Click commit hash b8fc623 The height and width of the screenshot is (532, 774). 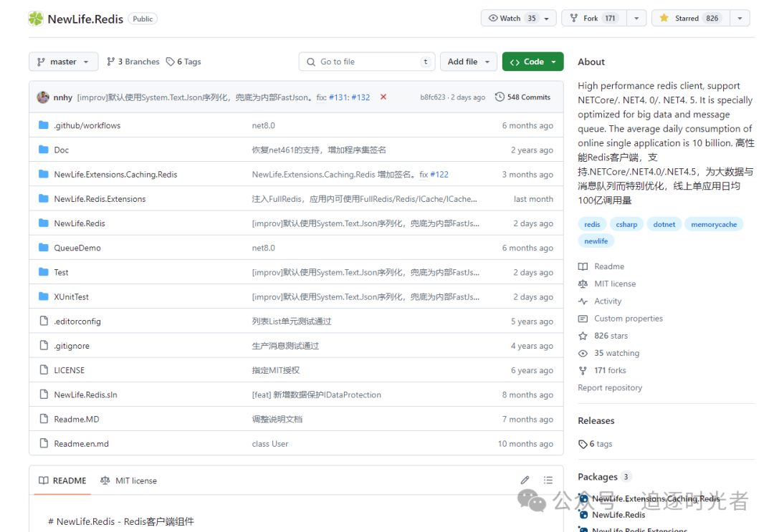point(432,97)
